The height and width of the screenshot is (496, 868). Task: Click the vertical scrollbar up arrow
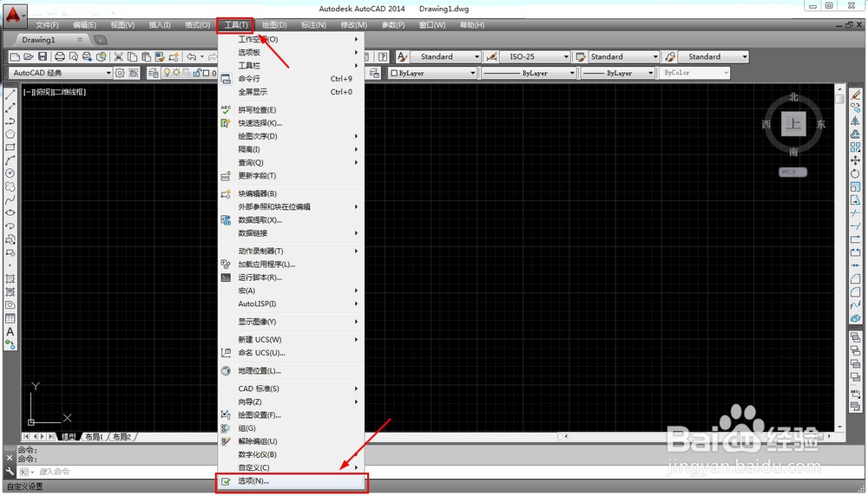[839, 88]
